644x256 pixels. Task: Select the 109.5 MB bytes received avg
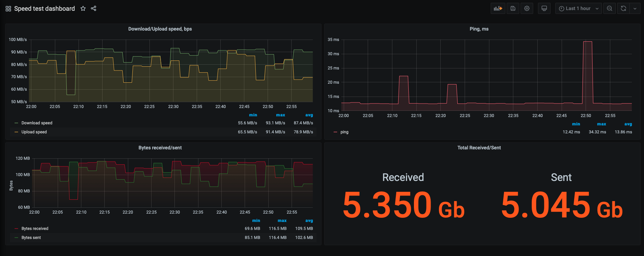coord(304,229)
